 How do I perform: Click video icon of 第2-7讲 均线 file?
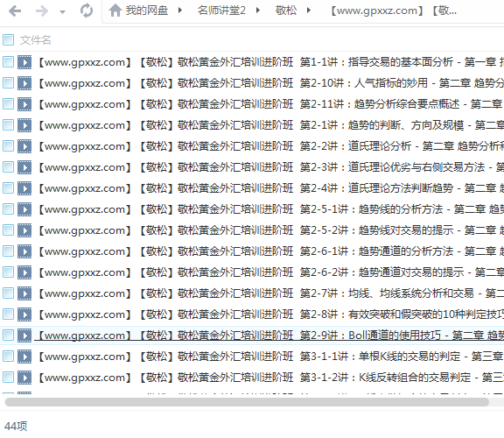(x=24, y=293)
